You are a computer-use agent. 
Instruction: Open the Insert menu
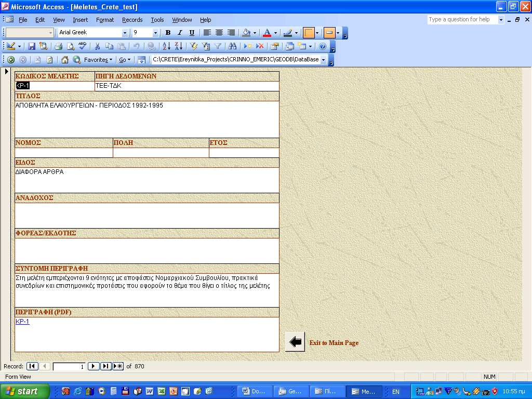click(81, 20)
